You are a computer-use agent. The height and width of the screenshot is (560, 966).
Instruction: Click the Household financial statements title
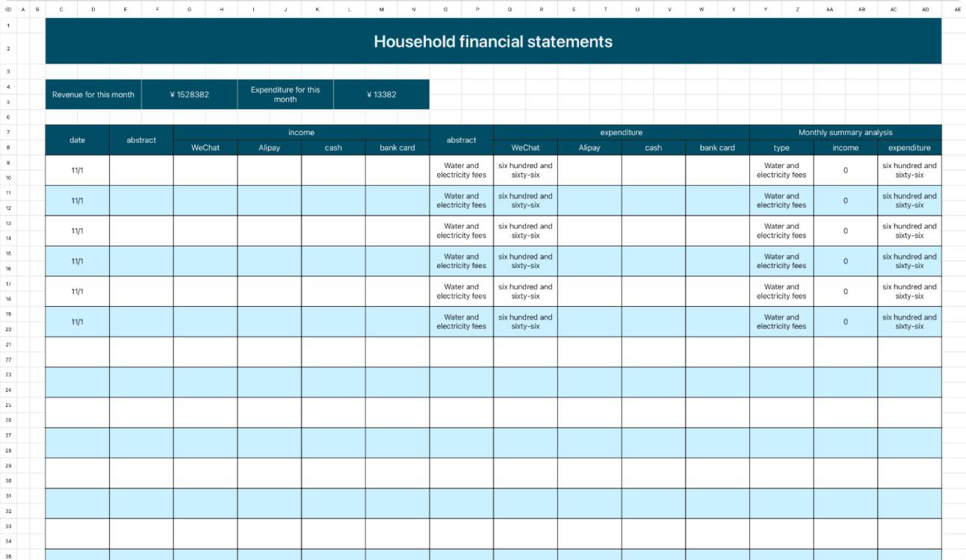[x=493, y=41]
